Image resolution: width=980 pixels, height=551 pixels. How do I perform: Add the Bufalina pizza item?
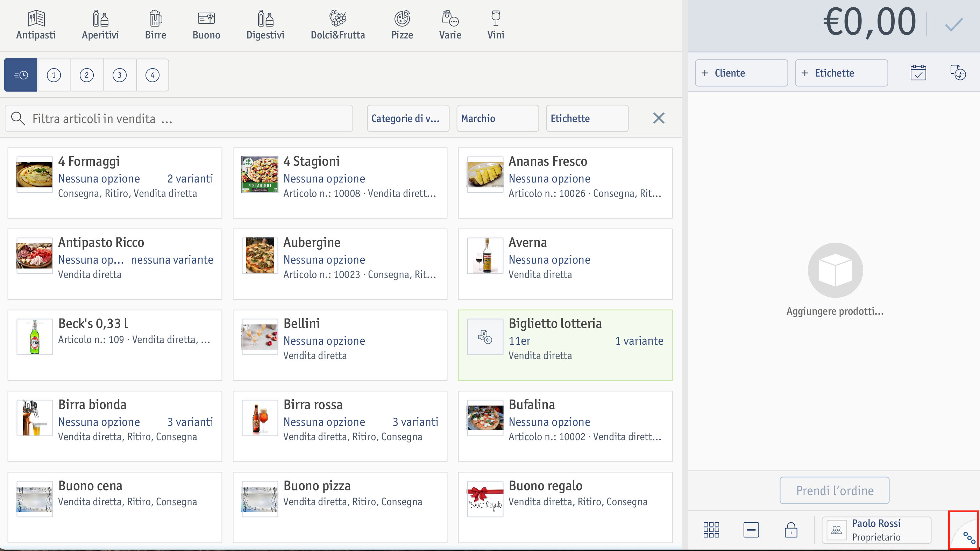[x=565, y=426]
